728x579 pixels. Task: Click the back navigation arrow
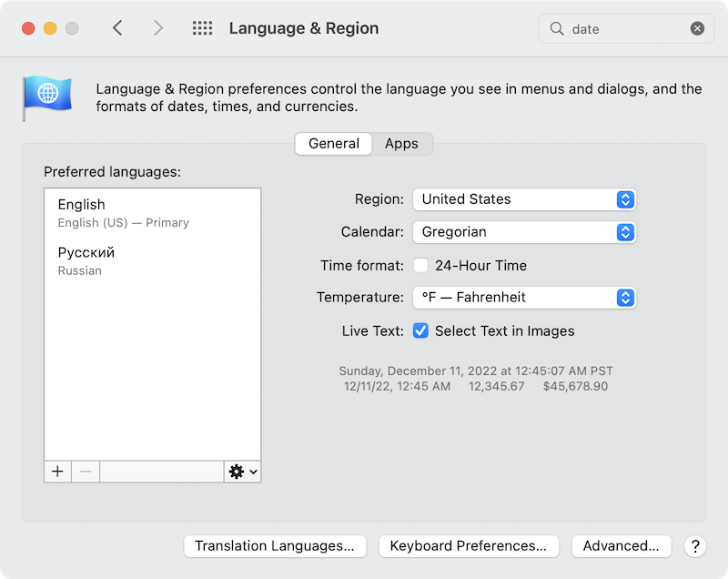click(117, 28)
